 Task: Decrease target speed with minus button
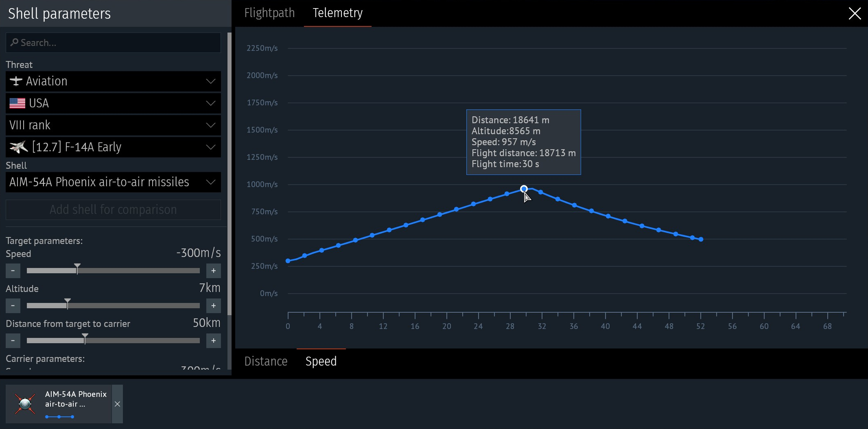[13, 271]
